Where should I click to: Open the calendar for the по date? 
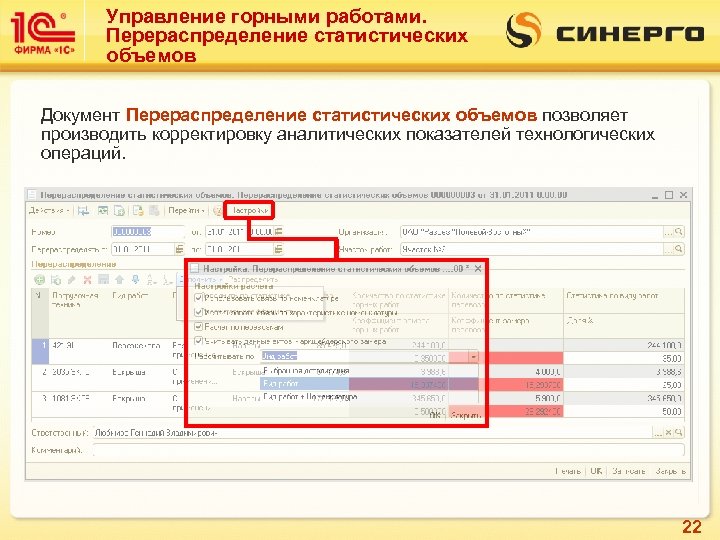[x=278, y=249]
